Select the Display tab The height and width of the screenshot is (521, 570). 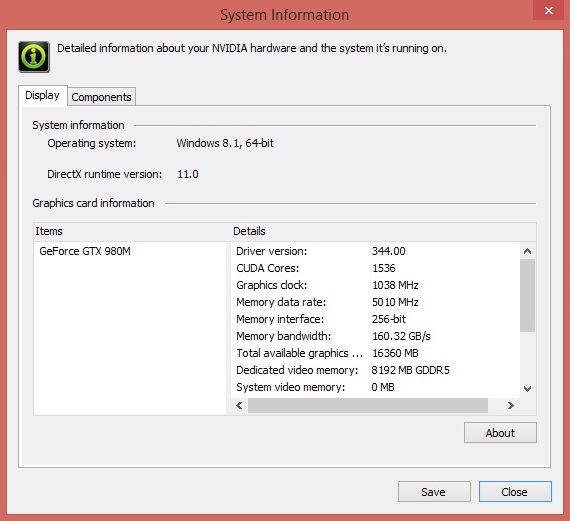coord(43,95)
